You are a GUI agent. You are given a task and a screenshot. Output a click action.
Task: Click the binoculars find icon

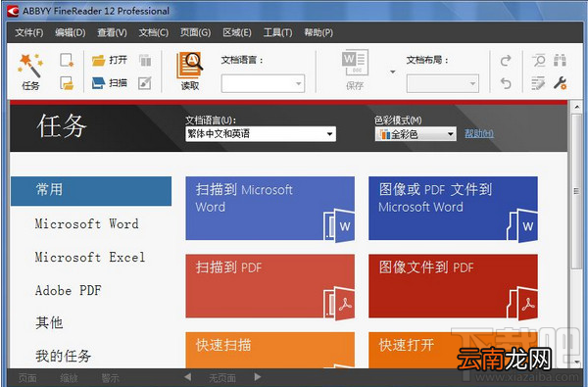point(560,60)
